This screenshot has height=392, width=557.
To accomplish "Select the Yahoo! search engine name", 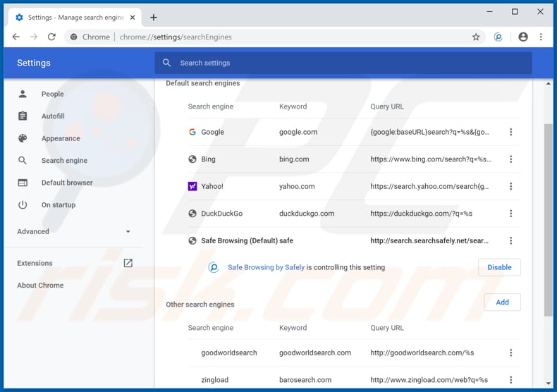I will 212,186.
